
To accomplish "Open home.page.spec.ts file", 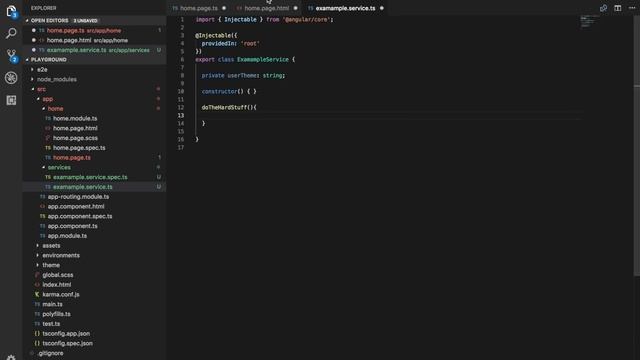I will [x=79, y=148].
